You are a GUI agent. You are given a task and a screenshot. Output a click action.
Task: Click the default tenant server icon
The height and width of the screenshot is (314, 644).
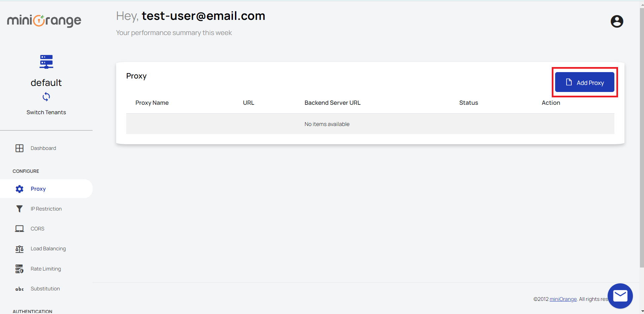[46, 62]
